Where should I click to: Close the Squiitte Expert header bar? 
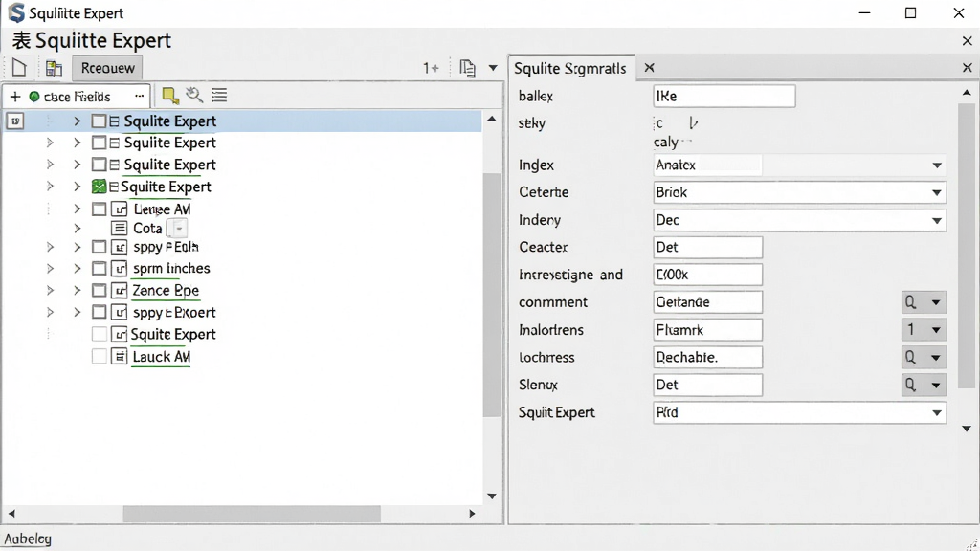[967, 40]
